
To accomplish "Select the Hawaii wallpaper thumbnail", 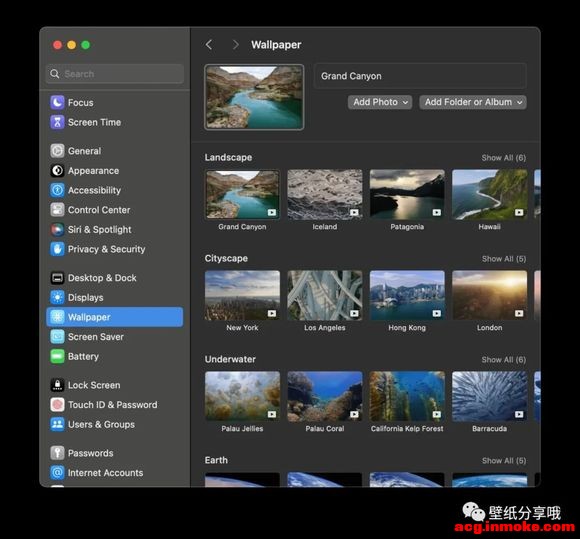I will coord(490,195).
